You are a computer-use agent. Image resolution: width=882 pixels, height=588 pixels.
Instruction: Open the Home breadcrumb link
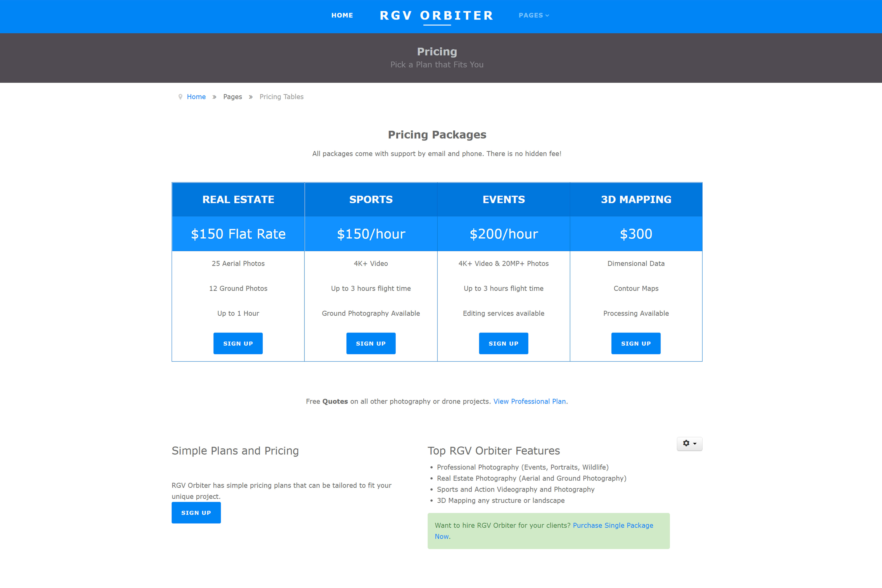[196, 97]
